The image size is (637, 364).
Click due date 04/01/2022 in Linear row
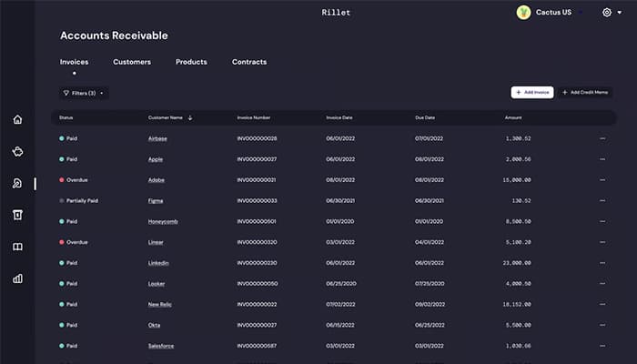(x=430, y=242)
